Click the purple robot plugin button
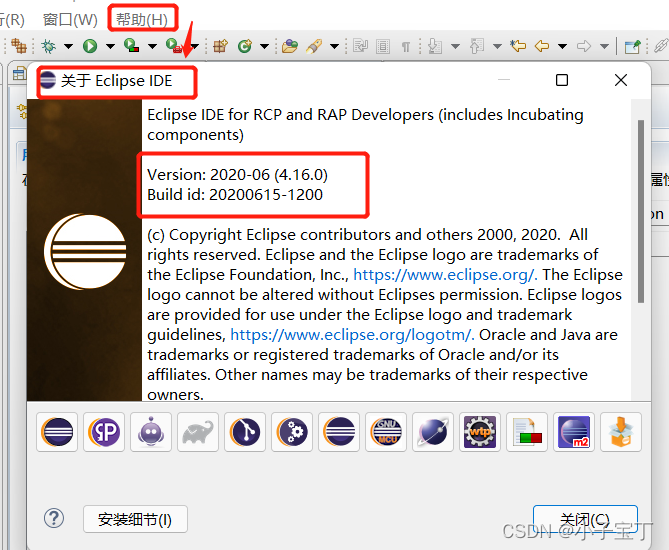This screenshot has width=669, height=550. tap(151, 432)
